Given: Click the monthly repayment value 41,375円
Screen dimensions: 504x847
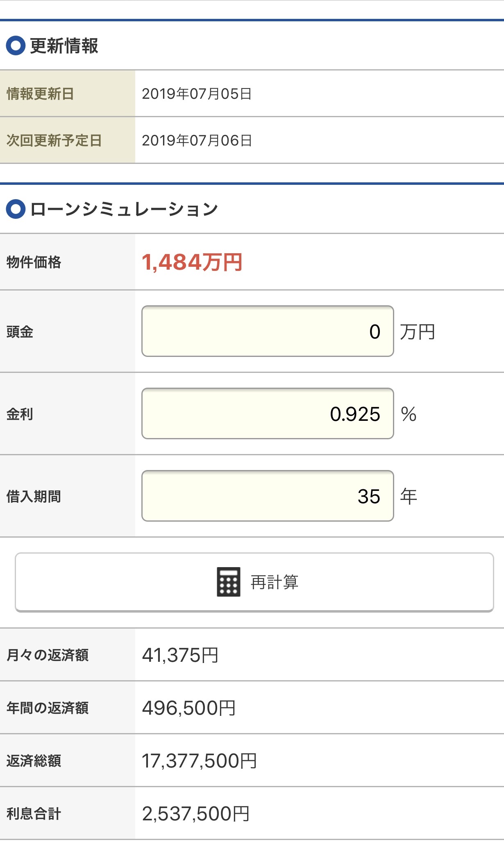Looking at the screenshot, I should pos(180,655).
